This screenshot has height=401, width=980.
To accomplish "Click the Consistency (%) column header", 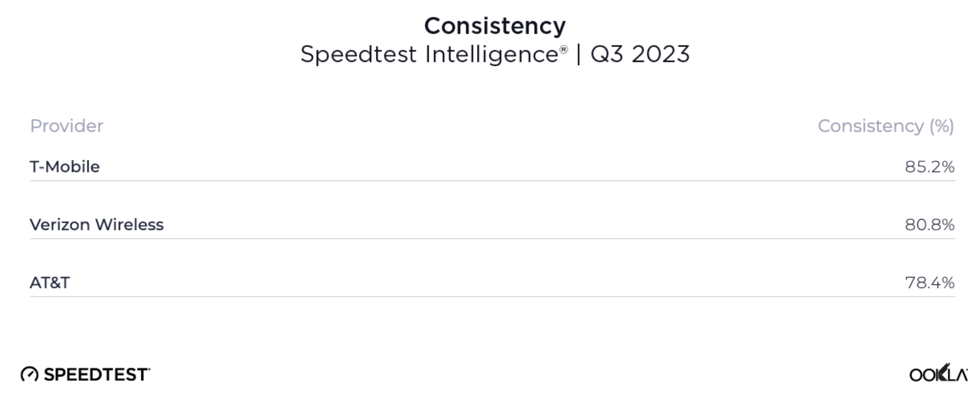I will 885,126.
